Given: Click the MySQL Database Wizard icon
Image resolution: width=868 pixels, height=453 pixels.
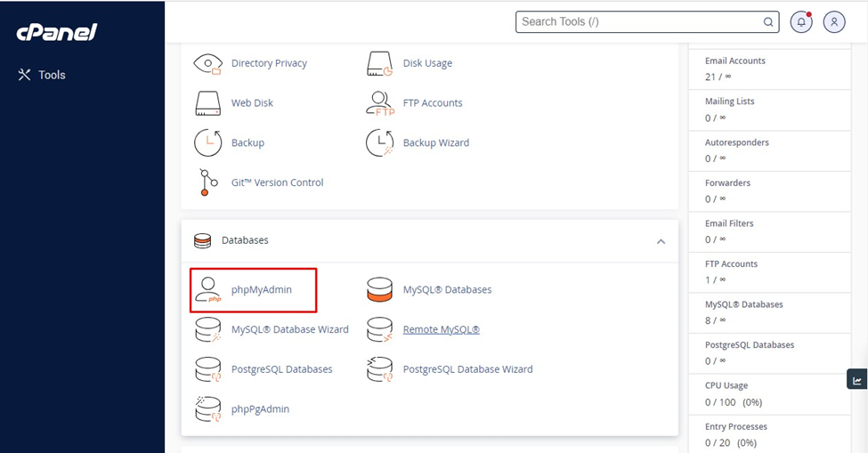Looking at the screenshot, I should click(x=207, y=329).
